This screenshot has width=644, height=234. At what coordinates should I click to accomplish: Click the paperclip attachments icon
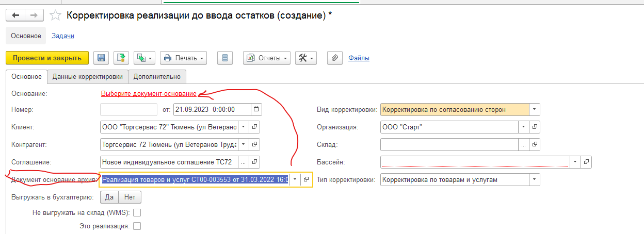click(335, 58)
